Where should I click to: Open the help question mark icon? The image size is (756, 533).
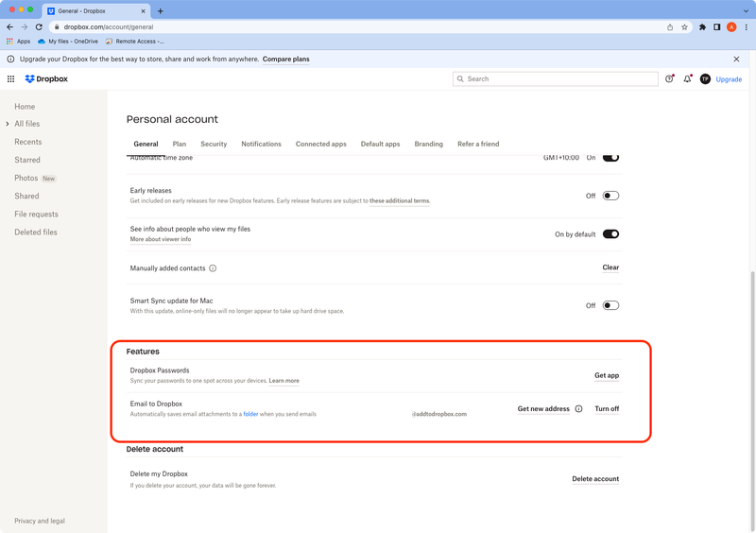click(670, 79)
